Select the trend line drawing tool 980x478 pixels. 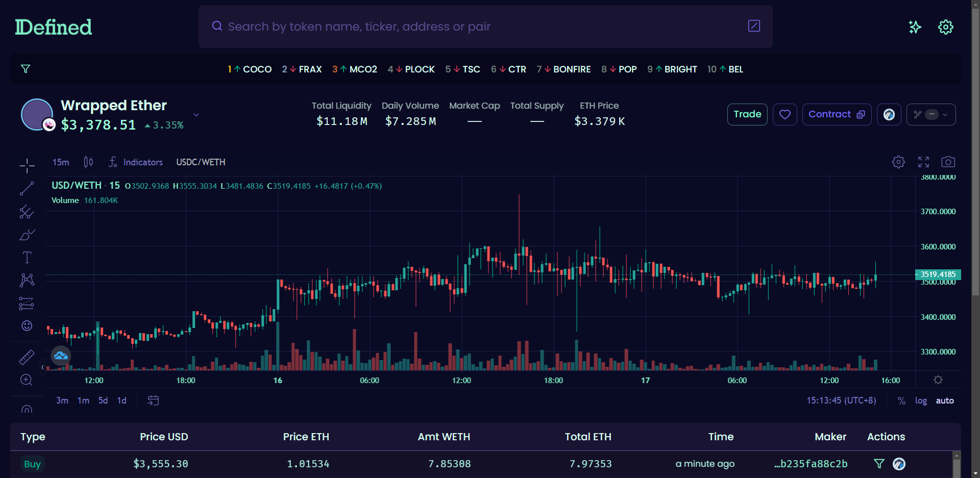point(27,189)
